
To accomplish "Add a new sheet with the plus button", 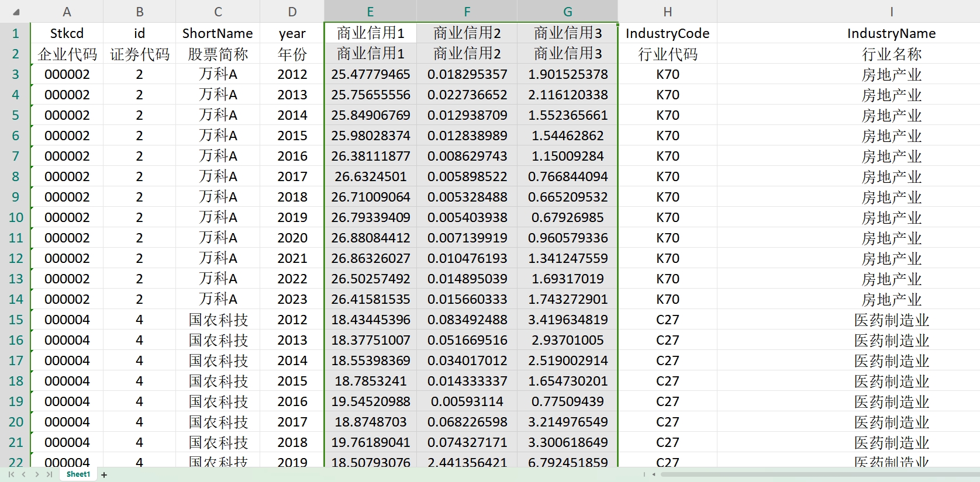I will 104,475.
